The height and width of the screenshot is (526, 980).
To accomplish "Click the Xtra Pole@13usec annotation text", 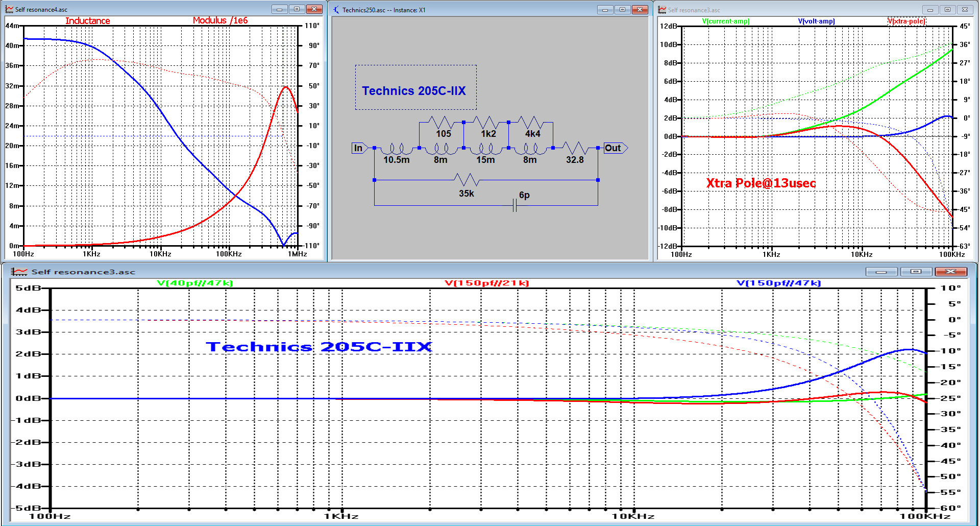I will [761, 183].
